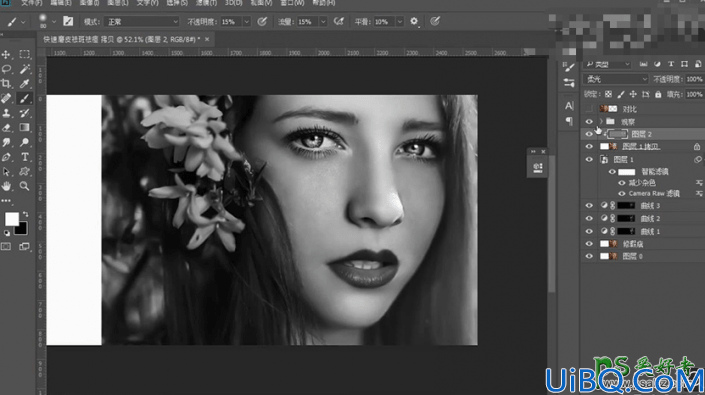
Task: Select the Dodge tool
Action: (25, 142)
